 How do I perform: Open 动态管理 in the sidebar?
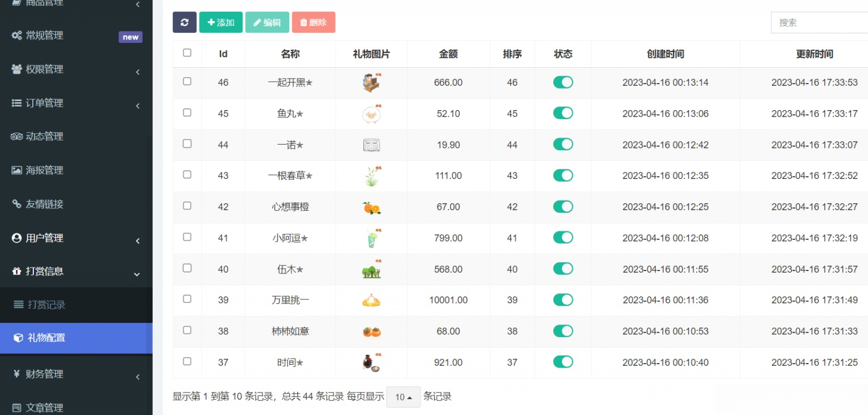(76, 137)
